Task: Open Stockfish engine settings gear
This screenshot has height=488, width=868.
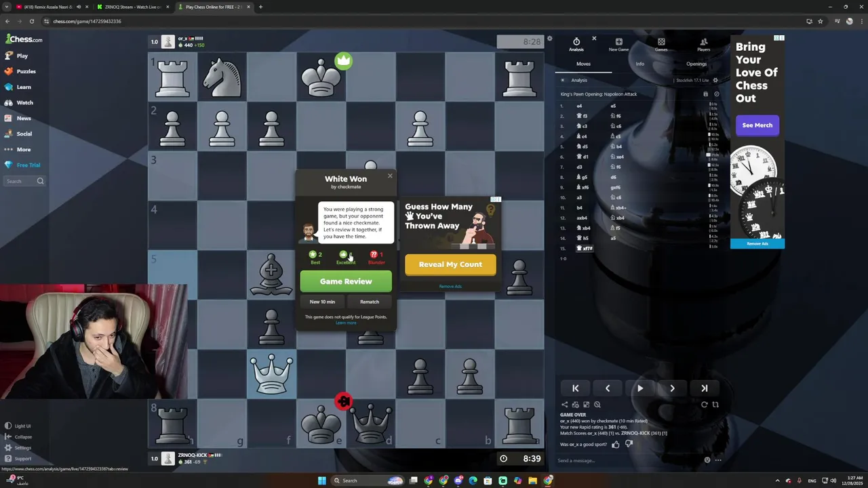Action: (715, 80)
